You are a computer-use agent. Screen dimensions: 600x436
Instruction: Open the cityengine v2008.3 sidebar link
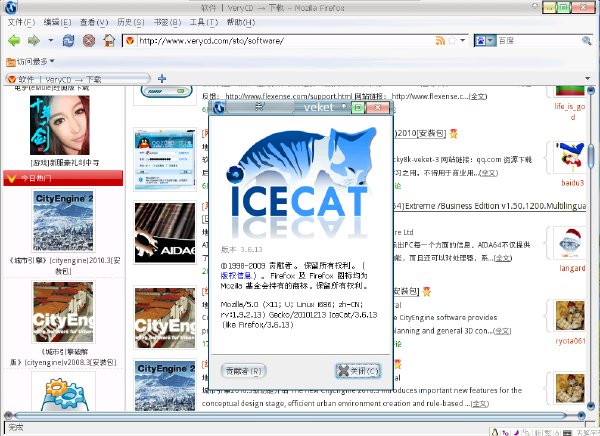[64, 357]
